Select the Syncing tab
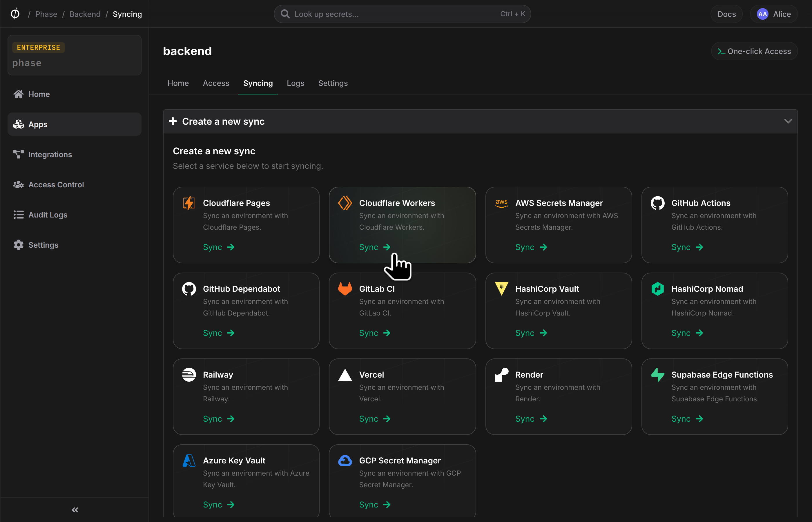 click(x=258, y=83)
